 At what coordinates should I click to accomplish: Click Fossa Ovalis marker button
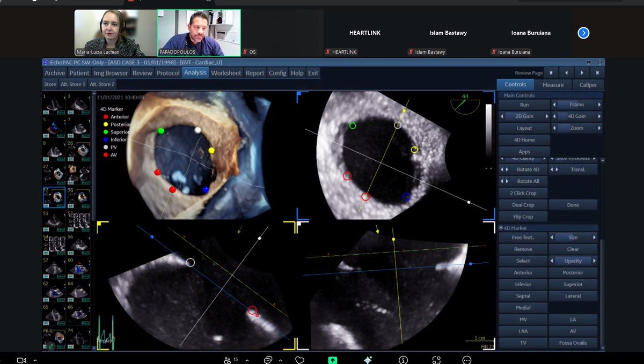573,343
